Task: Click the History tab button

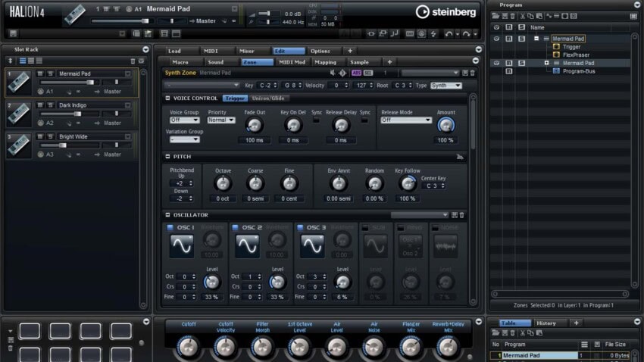Action: coord(546,323)
